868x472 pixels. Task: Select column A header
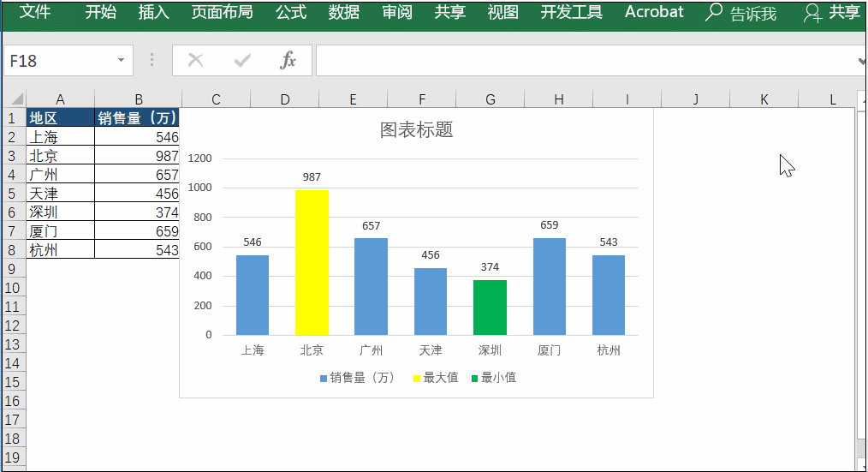coord(60,99)
